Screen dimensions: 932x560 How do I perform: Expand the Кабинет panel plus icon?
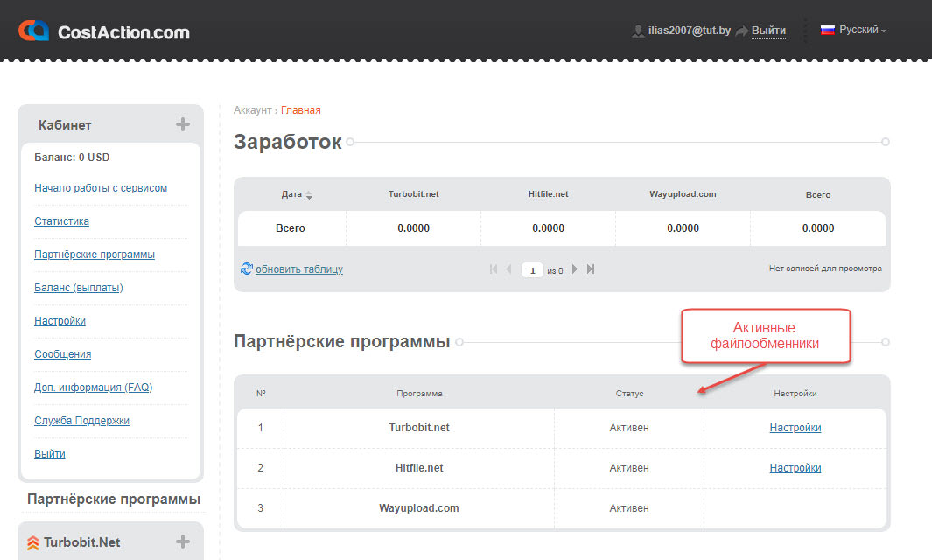(x=183, y=124)
